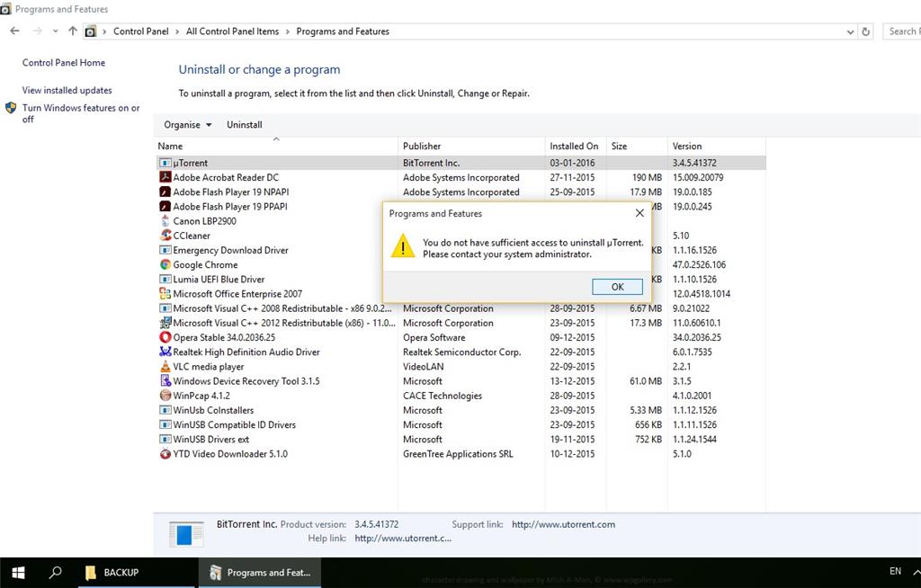The height and width of the screenshot is (588, 921).
Task: Click the Windows Device Recovery Tool icon
Action: (x=165, y=380)
